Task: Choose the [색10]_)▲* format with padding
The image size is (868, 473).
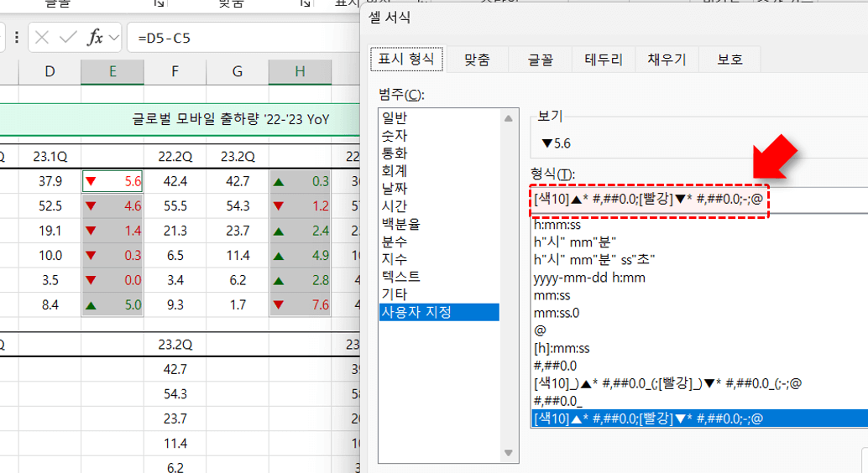Action: (698, 383)
